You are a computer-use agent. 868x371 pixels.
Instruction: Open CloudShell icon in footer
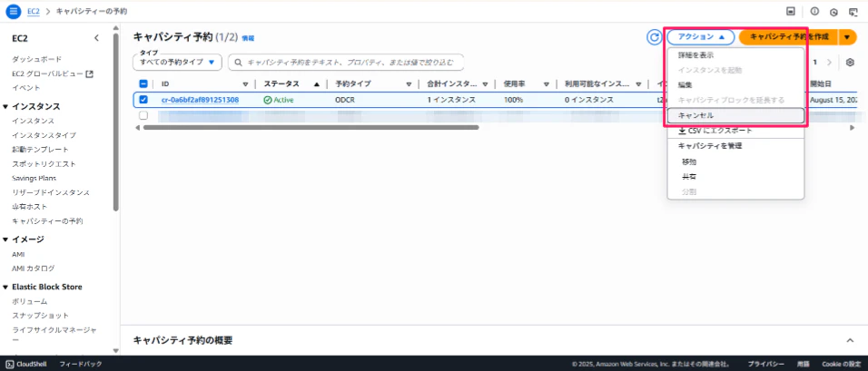click(x=10, y=364)
